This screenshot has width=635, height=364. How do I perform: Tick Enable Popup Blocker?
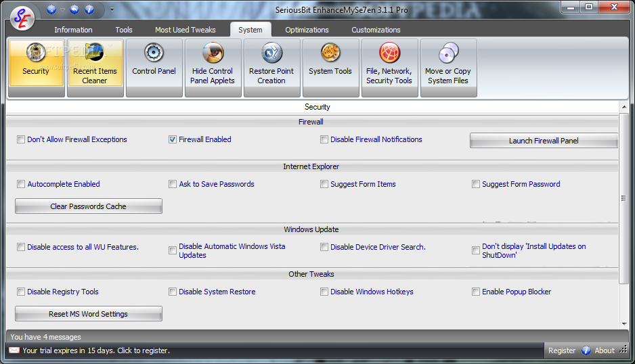coord(476,292)
